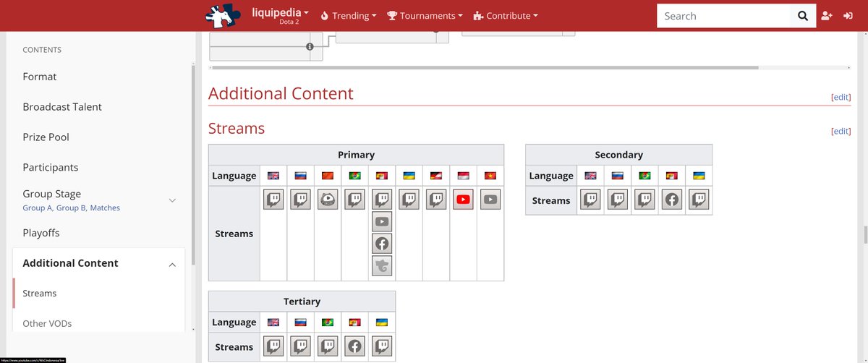This screenshot has width=868, height=363.
Task: Edit the Additional Content section
Action: coord(841,97)
